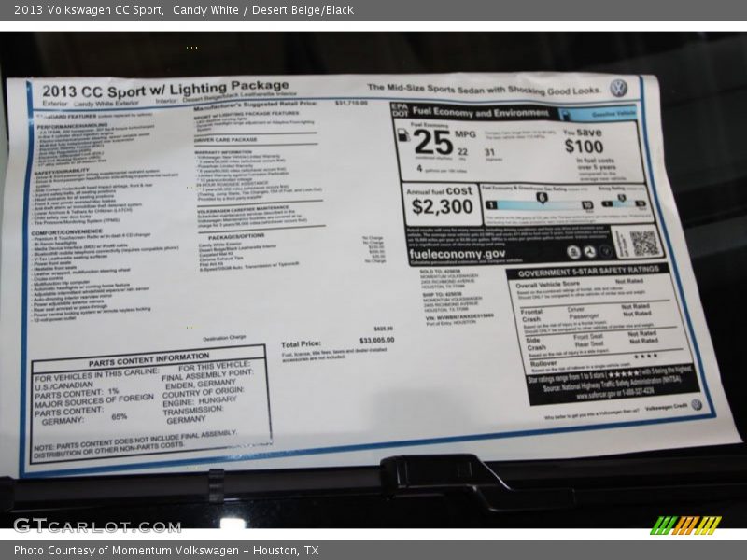Click the caption '2013 Volkswagen CC Sport, Candy White / Desert Beige/Black'
747x560 pixels.
click(184, 10)
